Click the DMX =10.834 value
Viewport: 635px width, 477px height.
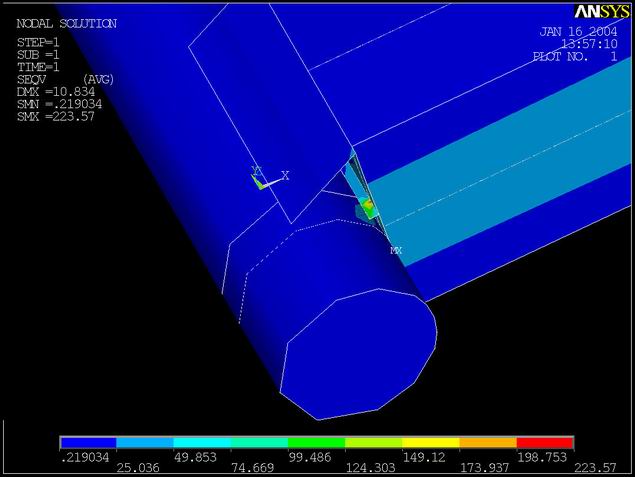[x=56, y=92]
